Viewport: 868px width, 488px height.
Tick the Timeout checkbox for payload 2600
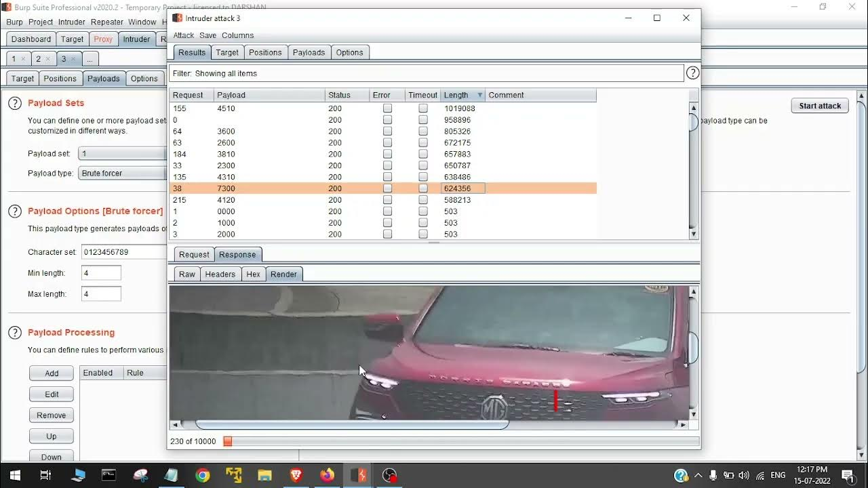click(423, 143)
